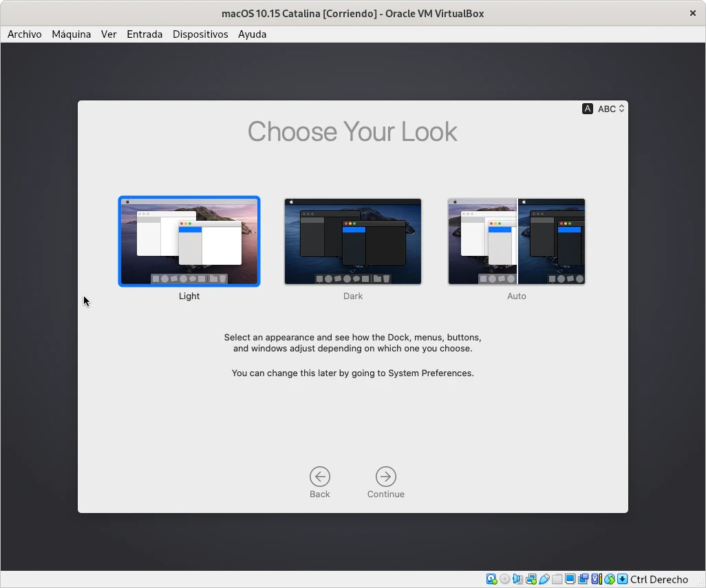
Task: Select the Dark appearance option
Action: (x=353, y=241)
